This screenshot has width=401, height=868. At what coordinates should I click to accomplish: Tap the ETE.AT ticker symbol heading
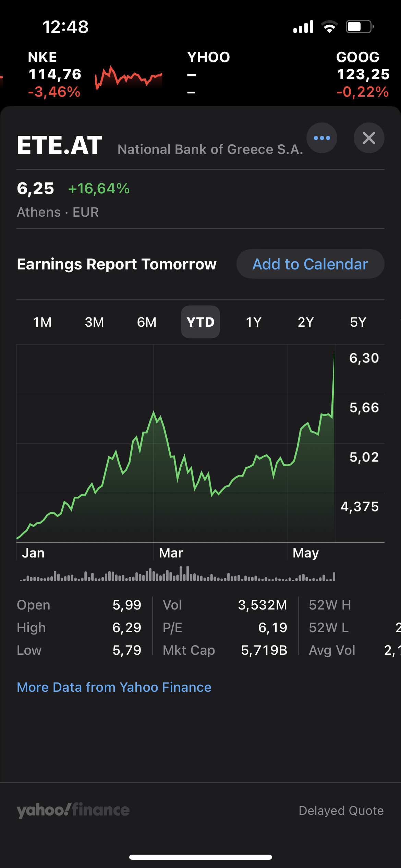click(60, 145)
